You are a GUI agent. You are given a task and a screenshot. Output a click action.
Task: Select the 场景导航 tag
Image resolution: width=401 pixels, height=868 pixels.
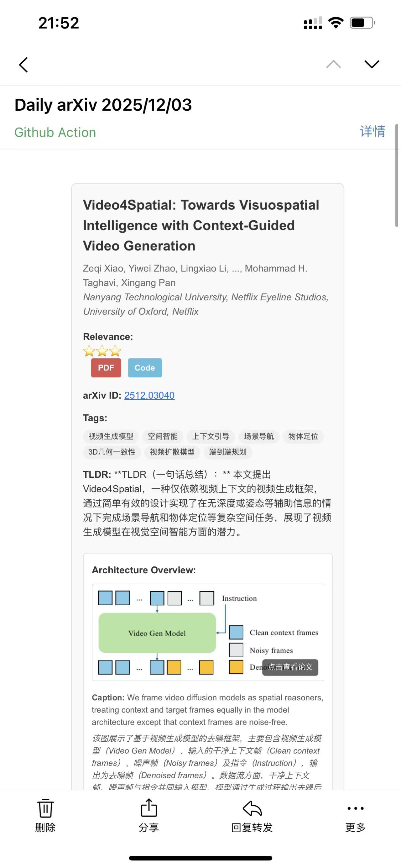[259, 436]
